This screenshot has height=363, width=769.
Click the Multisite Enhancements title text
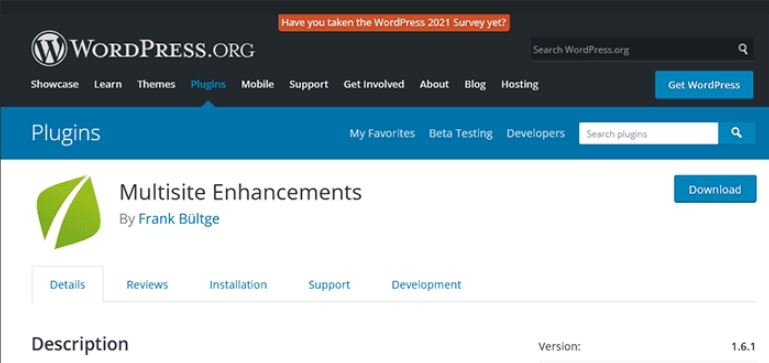coord(240,192)
